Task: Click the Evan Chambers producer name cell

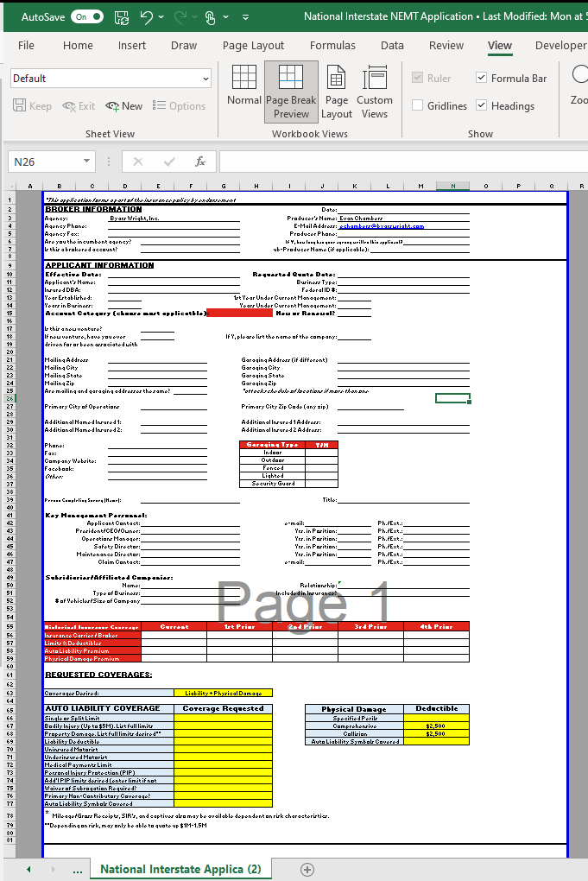Action: 361,218
